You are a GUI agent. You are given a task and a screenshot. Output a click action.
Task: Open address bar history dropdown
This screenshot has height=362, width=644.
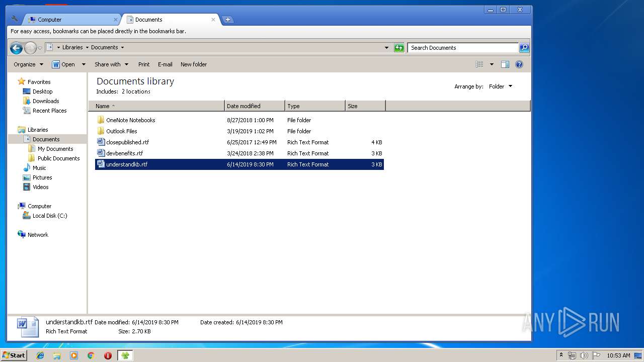pyautogui.click(x=386, y=48)
